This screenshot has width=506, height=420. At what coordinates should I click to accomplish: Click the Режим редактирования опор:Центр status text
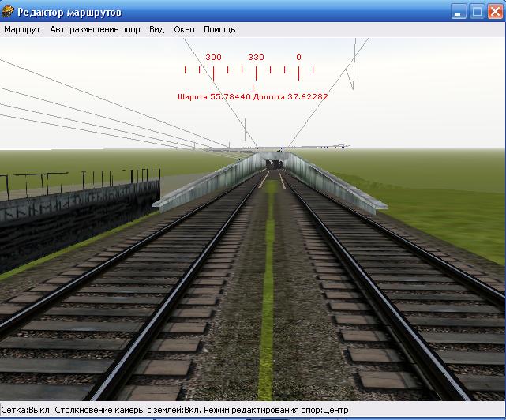(x=276, y=411)
